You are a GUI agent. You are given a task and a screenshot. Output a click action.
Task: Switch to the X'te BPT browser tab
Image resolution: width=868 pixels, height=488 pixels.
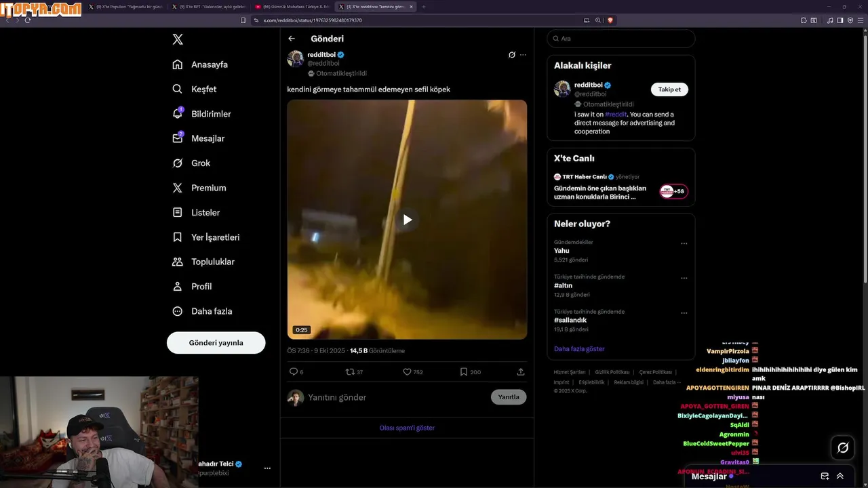(x=208, y=7)
